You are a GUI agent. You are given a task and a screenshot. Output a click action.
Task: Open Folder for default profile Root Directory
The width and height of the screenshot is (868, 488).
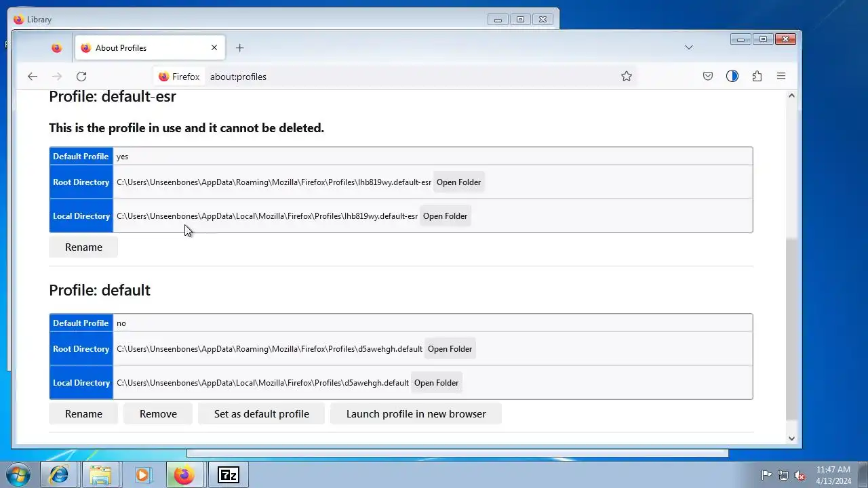[x=450, y=349]
